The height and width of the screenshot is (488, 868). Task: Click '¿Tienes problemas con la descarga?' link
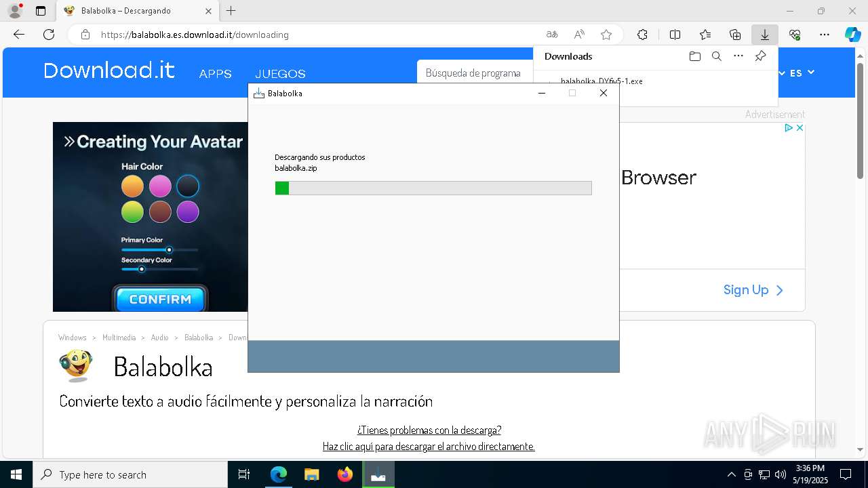click(x=429, y=430)
